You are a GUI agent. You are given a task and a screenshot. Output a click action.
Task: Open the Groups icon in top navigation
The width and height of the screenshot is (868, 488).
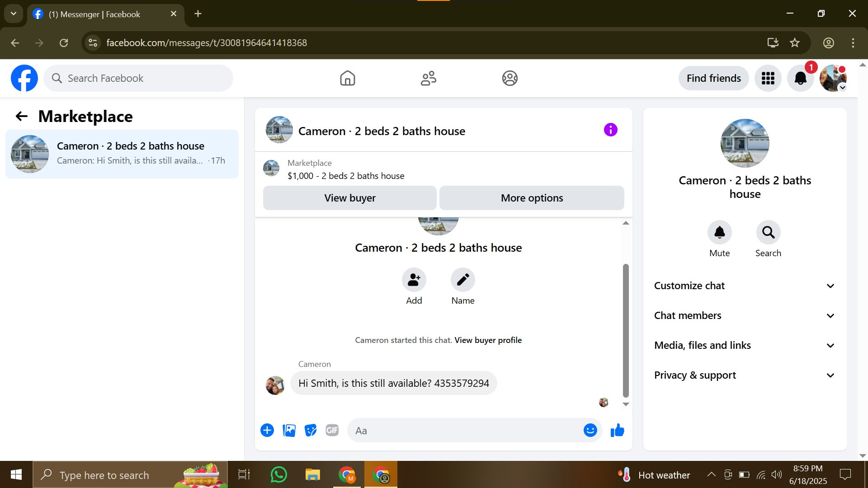click(x=509, y=78)
